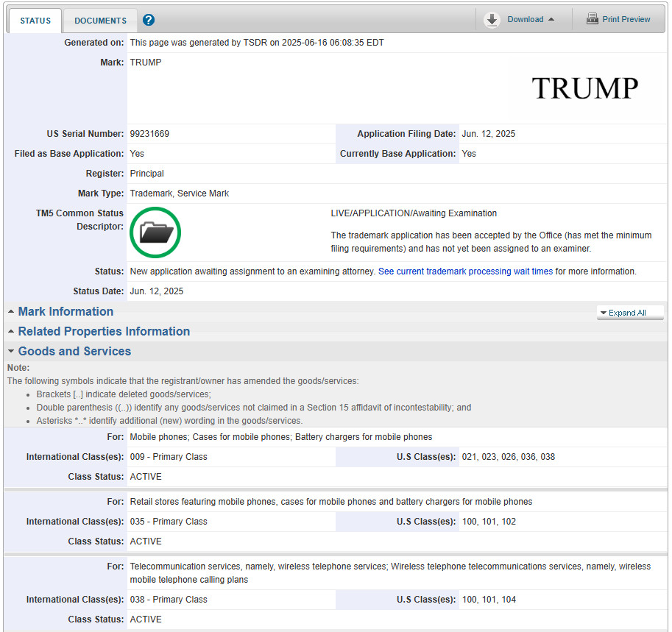Viewport: 672px width, 632px height.
Task: Click 038 - Primary Class value
Action: point(169,600)
